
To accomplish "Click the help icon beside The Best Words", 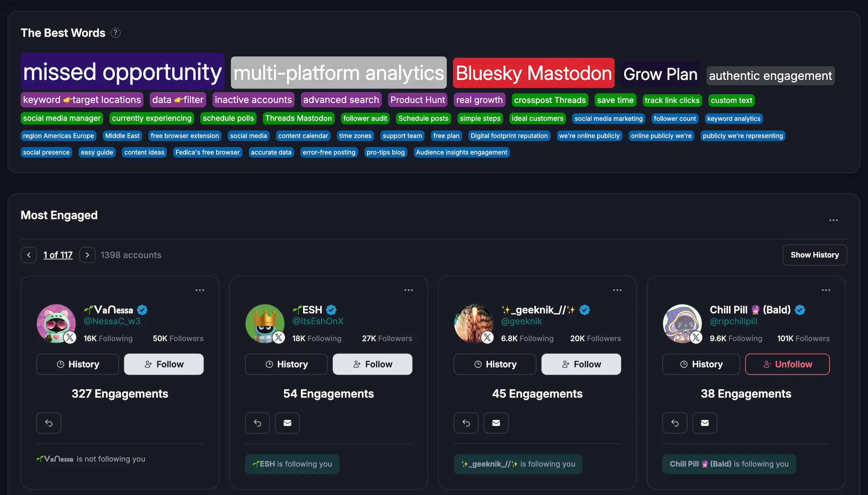I will tap(115, 33).
